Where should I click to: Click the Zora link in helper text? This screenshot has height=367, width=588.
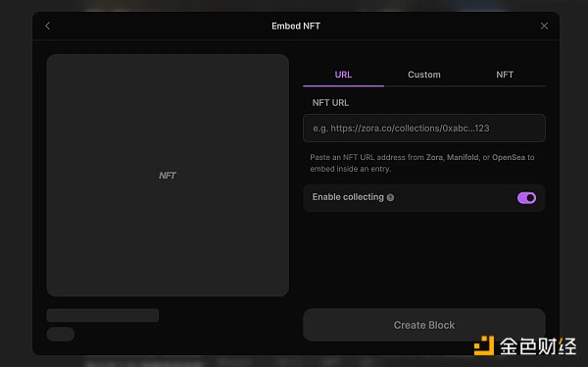tap(434, 157)
